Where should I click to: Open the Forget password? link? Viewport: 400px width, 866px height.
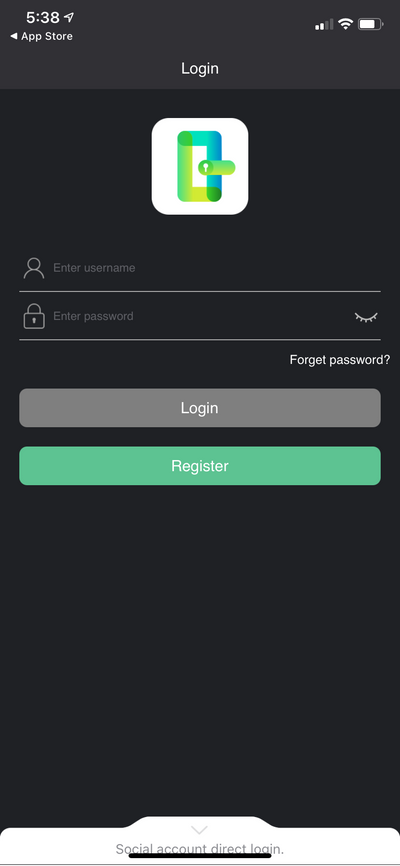coord(340,360)
